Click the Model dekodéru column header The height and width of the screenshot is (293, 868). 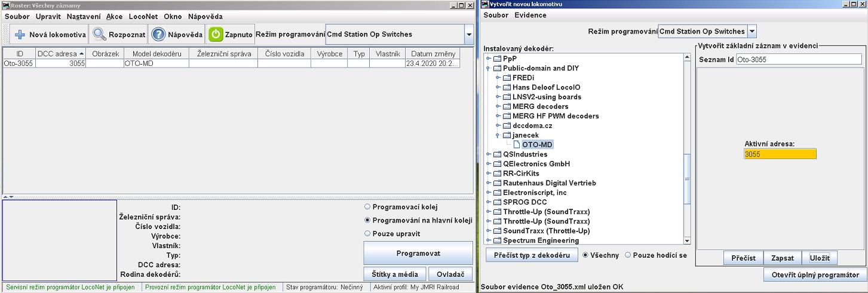click(x=156, y=54)
